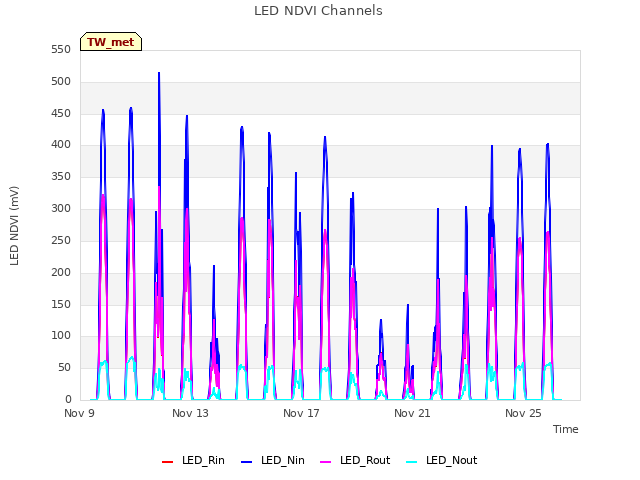The image size is (640, 480).
Task: Click the 150 y-axis tick label
Action: pyautogui.click(x=61, y=304)
